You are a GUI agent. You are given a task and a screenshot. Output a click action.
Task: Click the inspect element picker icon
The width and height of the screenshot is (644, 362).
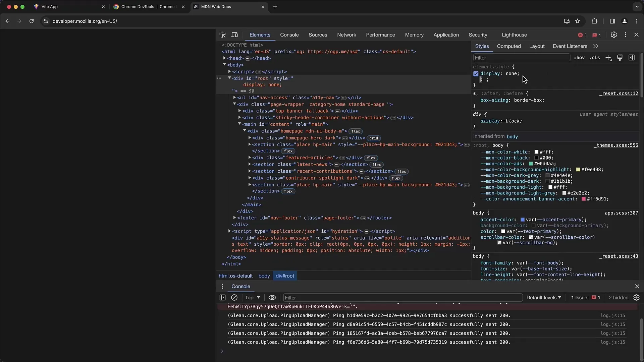click(x=222, y=35)
